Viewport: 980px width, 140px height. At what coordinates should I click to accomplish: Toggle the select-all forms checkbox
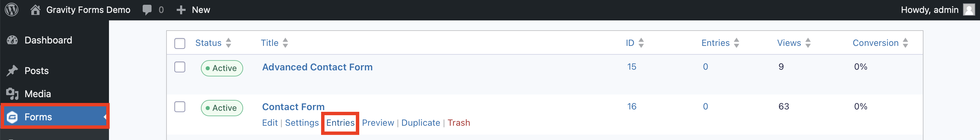(x=179, y=43)
